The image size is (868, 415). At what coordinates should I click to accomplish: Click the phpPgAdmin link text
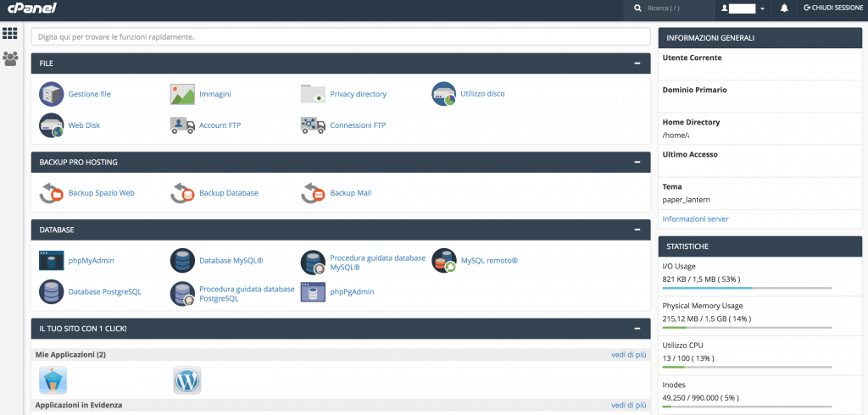tap(352, 291)
